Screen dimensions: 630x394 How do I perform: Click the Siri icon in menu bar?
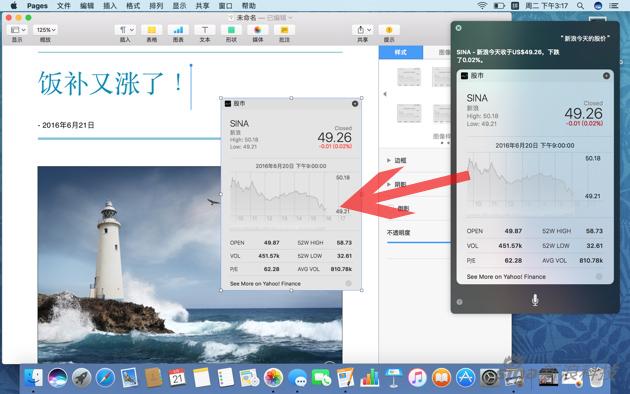click(598, 6)
